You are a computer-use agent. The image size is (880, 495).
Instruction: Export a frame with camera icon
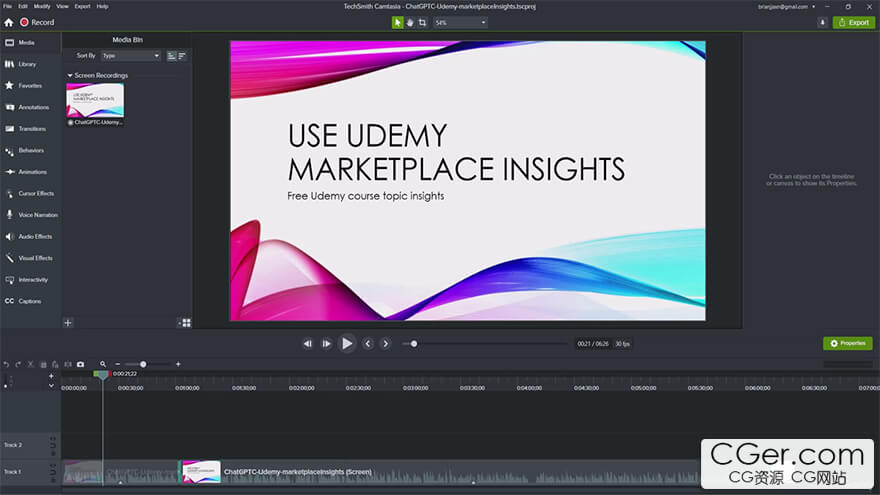pos(80,364)
